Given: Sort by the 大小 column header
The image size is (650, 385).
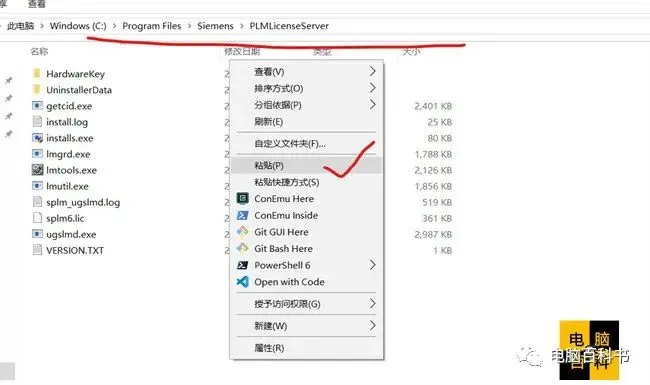Looking at the screenshot, I should (x=412, y=51).
